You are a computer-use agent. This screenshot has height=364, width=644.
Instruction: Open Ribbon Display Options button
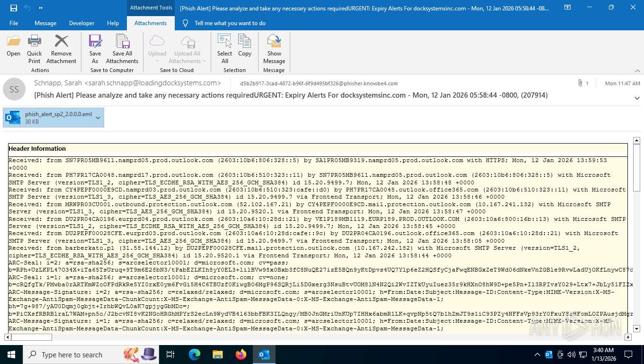[x=567, y=8]
